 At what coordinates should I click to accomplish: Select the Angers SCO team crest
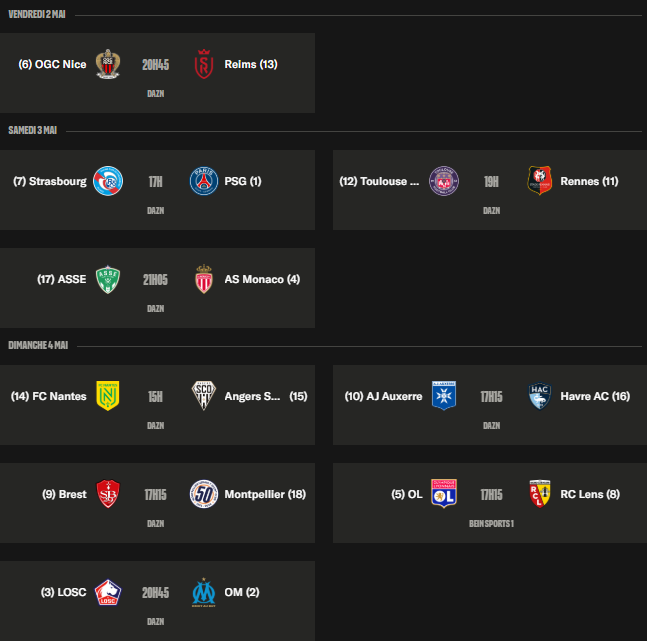[204, 396]
